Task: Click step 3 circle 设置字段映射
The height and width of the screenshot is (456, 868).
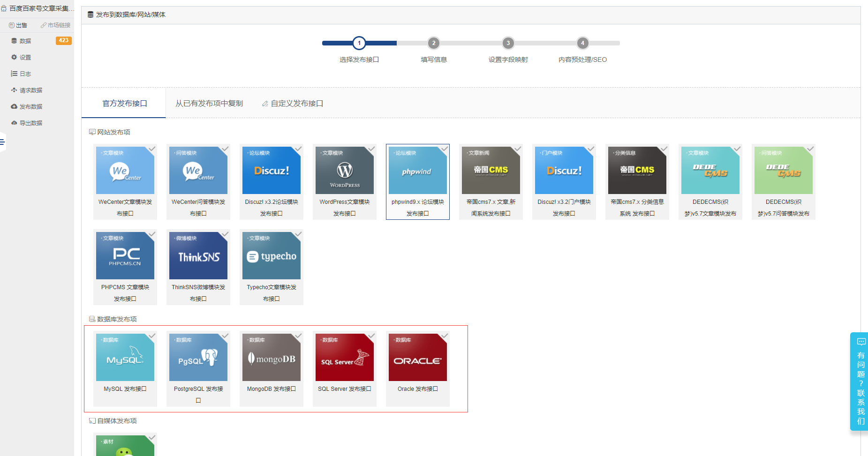Action: coord(508,43)
